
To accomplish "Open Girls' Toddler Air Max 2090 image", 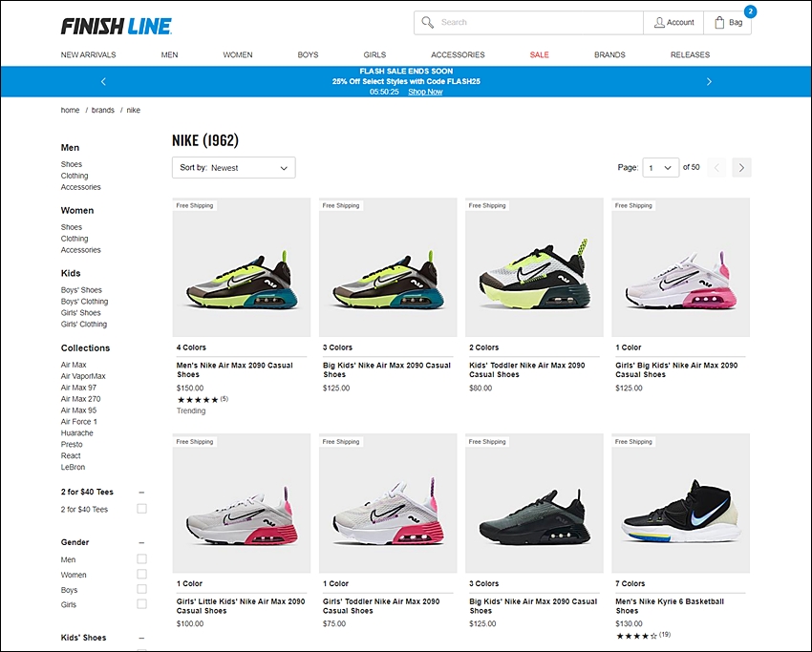I will point(388,503).
